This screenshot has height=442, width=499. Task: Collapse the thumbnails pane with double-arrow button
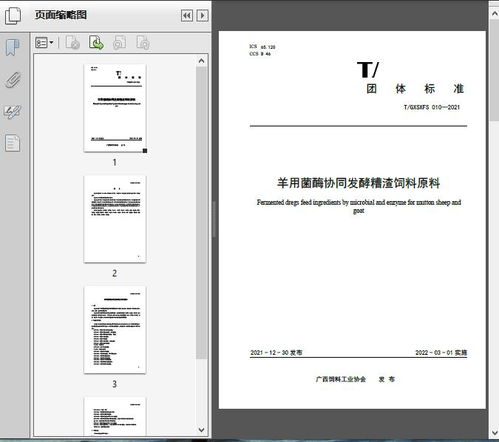187,16
